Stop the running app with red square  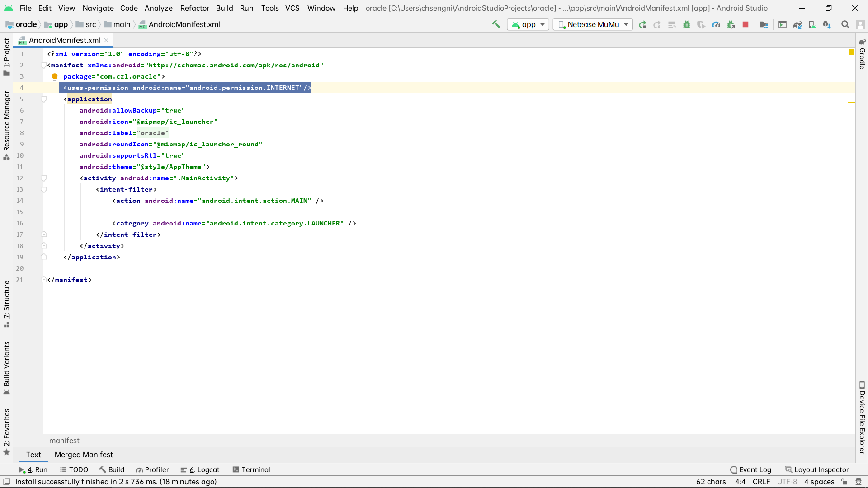745,24
